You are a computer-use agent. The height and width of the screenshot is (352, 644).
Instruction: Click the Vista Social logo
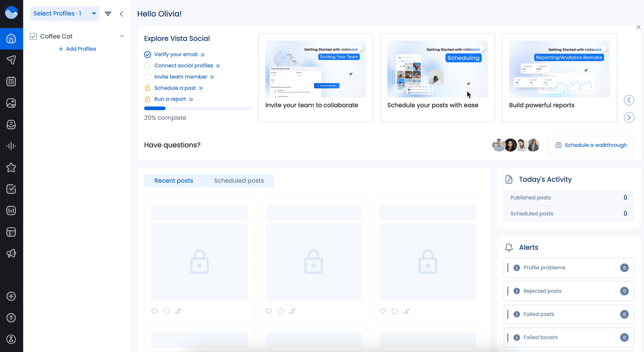click(11, 13)
